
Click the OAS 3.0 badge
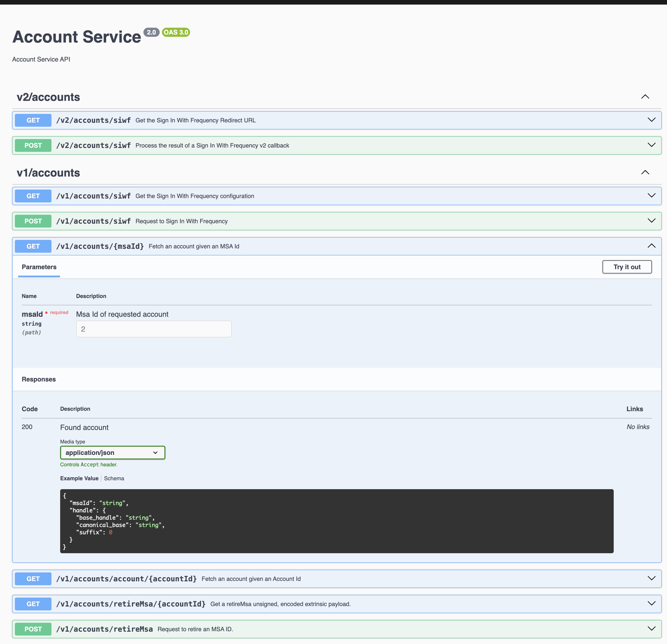click(x=176, y=32)
